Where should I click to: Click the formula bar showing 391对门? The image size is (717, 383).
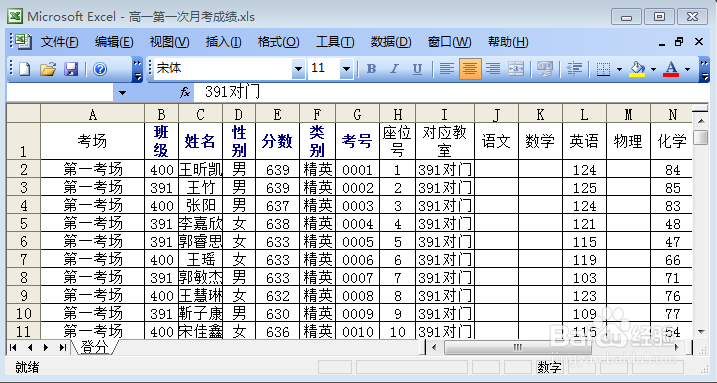point(451,92)
